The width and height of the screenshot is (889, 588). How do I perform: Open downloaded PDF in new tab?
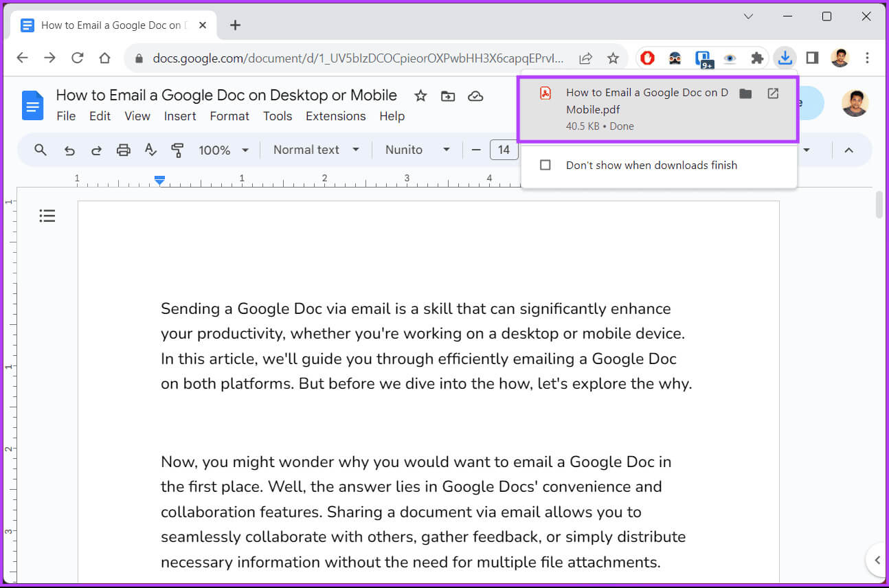773,93
